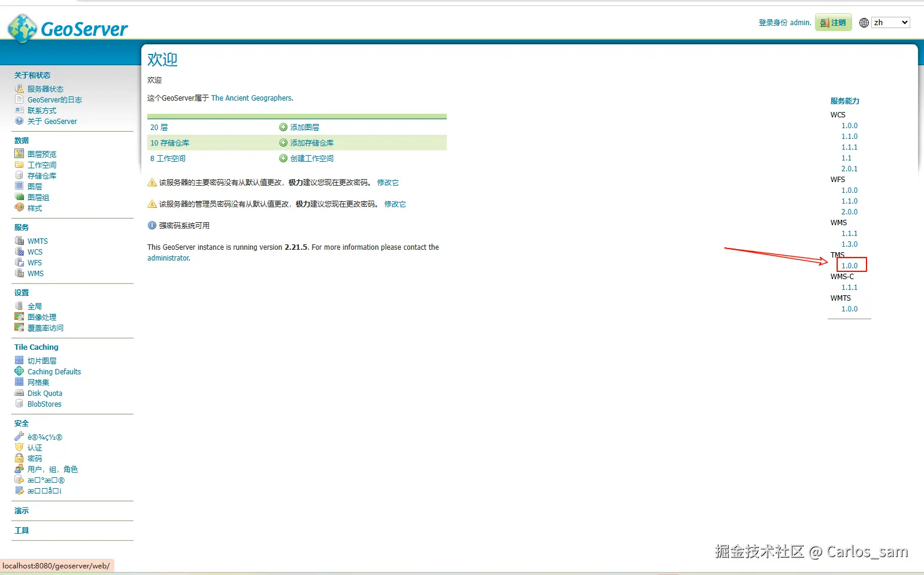Click the WMTS service icon
This screenshot has height=575, width=924.
point(19,241)
